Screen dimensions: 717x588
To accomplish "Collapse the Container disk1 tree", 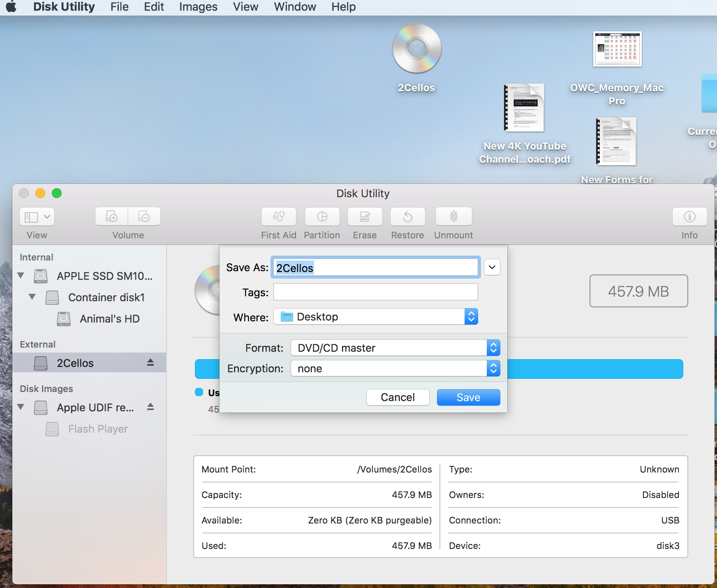I will [x=32, y=297].
